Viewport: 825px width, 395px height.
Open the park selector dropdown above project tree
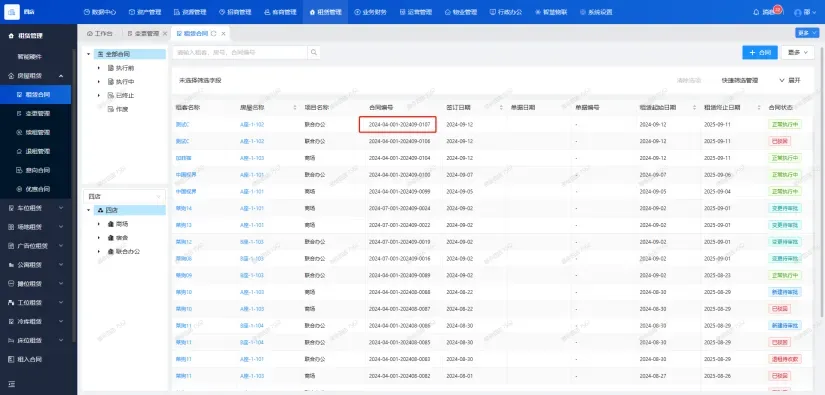pyautogui.click(x=124, y=196)
